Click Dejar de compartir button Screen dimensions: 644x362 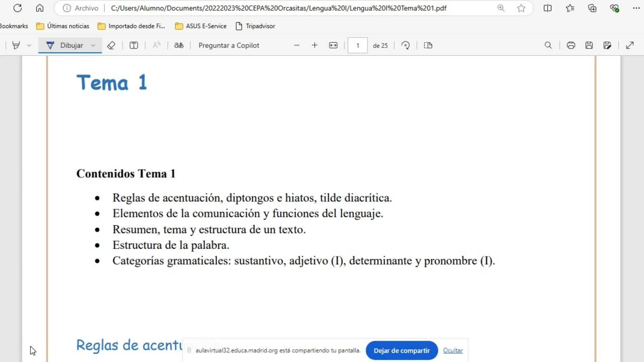tap(401, 351)
